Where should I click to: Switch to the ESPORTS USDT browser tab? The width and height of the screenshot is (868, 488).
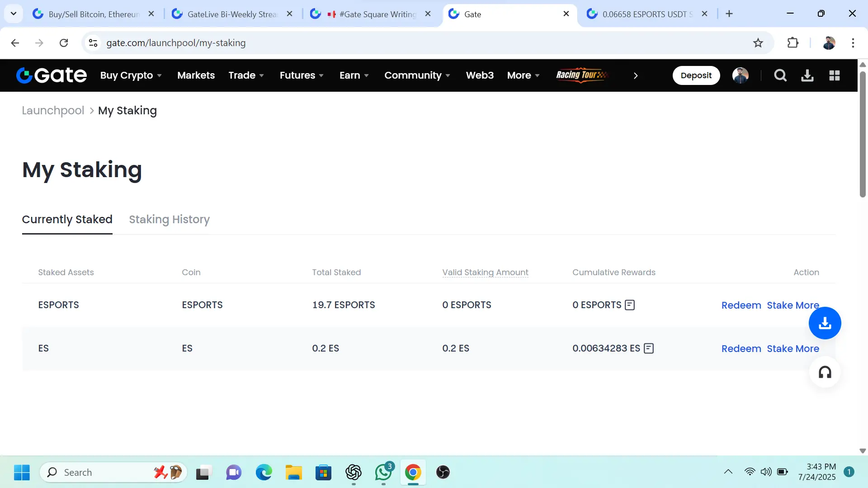647,14
